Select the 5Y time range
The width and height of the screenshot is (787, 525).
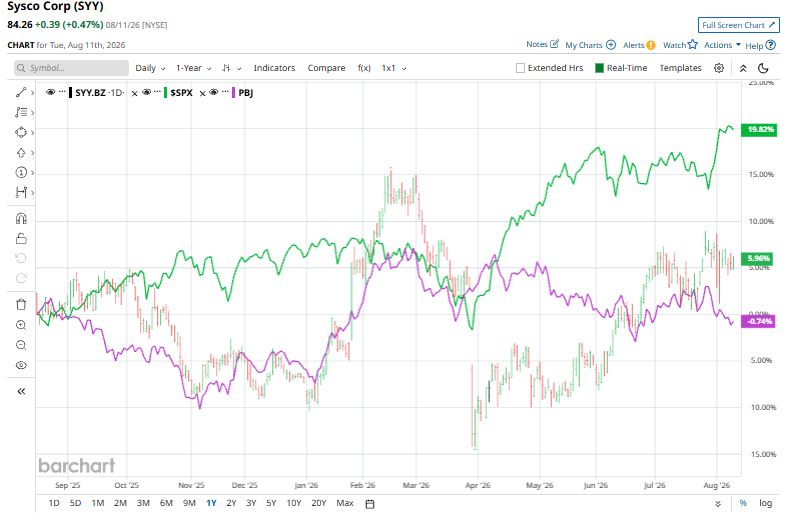[271, 503]
